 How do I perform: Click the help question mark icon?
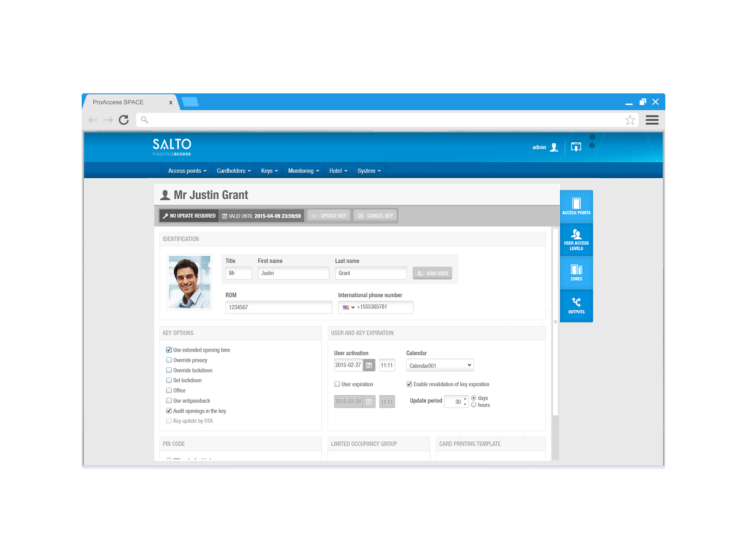tap(592, 145)
